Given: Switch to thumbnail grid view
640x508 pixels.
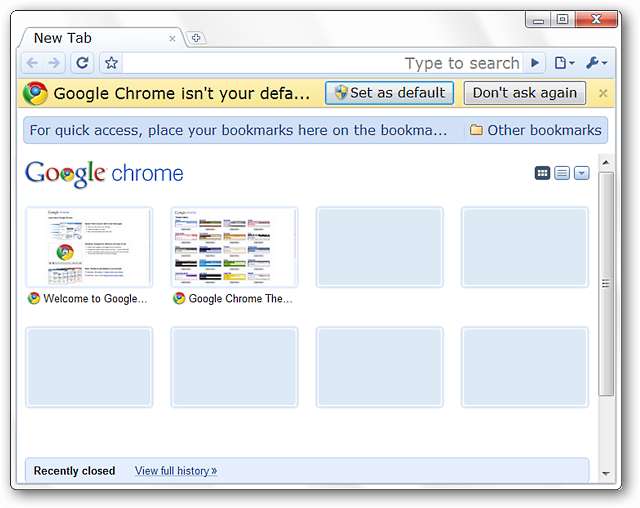Looking at the screenshot, I should (542, 173).
